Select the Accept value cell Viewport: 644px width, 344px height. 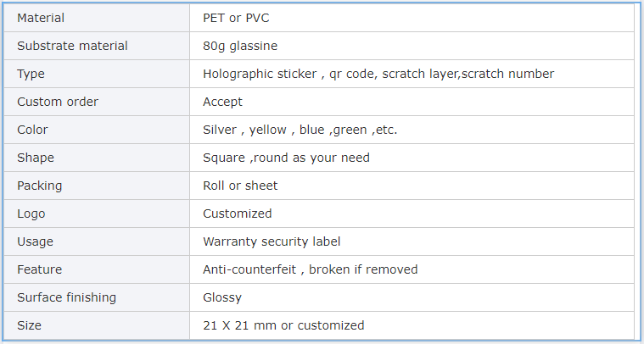(x=412, y=102)
